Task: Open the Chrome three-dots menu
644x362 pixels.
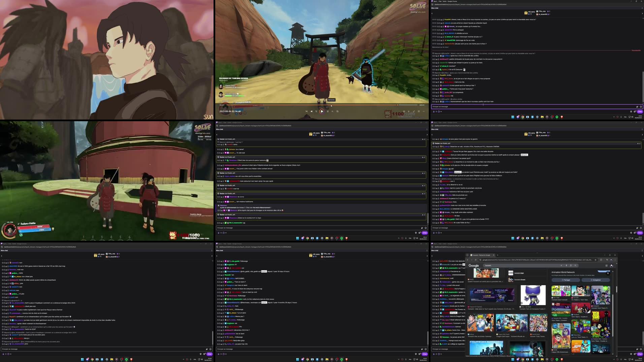Action: tap(615, 260)
